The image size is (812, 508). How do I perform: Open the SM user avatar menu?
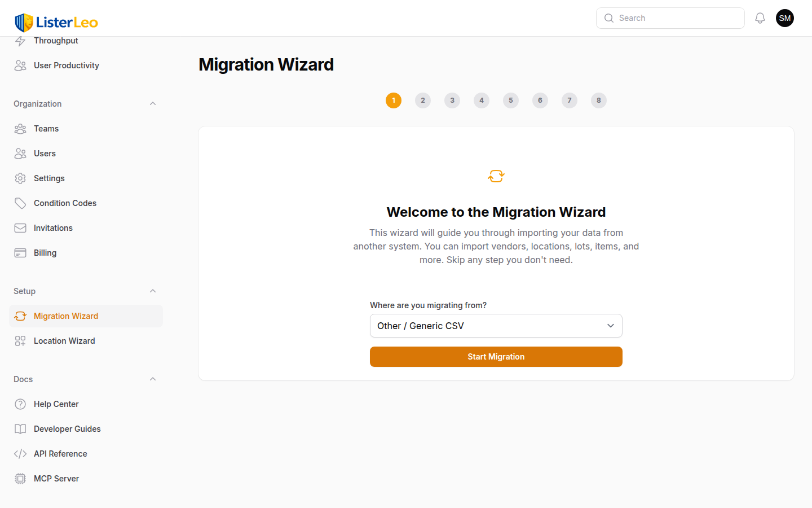coord(784,18)
